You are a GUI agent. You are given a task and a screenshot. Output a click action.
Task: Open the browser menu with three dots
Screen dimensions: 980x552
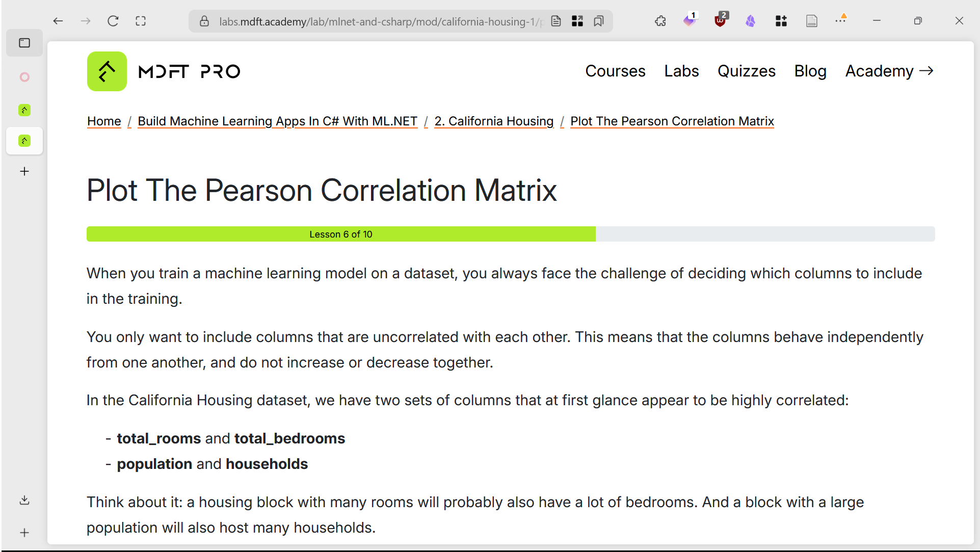840,21
